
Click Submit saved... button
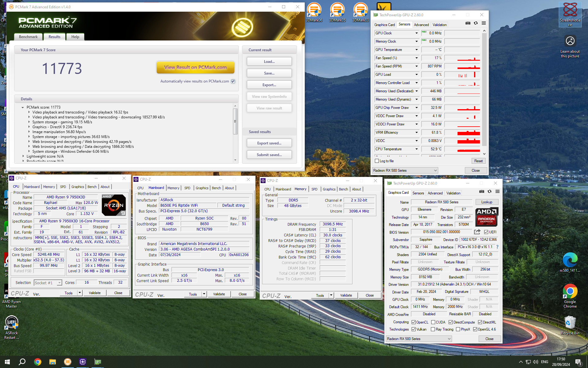coord(269,155)
